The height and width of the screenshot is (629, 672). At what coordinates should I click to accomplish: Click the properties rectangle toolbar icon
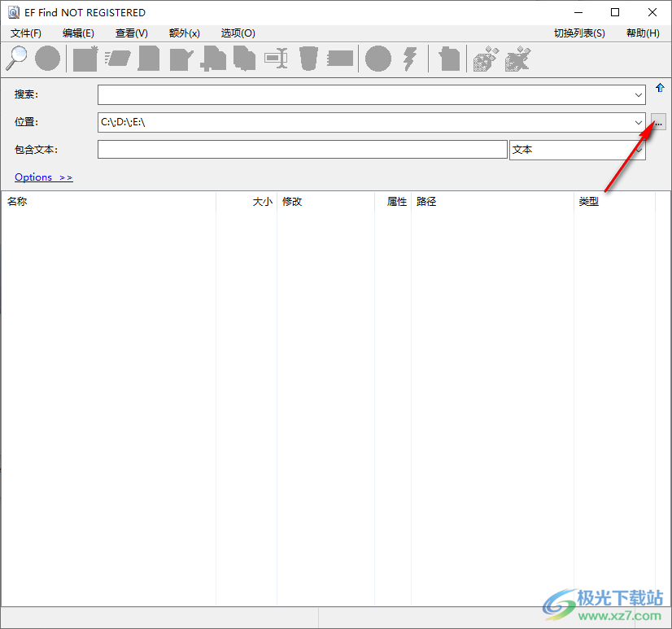click(x=340, y=59)
